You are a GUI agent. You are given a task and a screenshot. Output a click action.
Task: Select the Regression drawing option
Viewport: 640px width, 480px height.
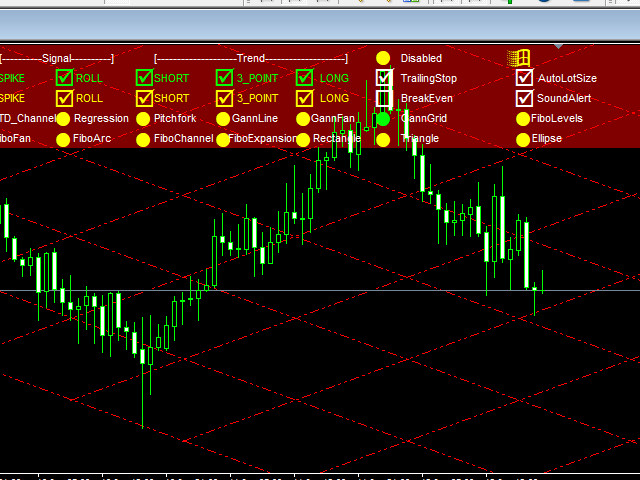(x=63, y=119)
